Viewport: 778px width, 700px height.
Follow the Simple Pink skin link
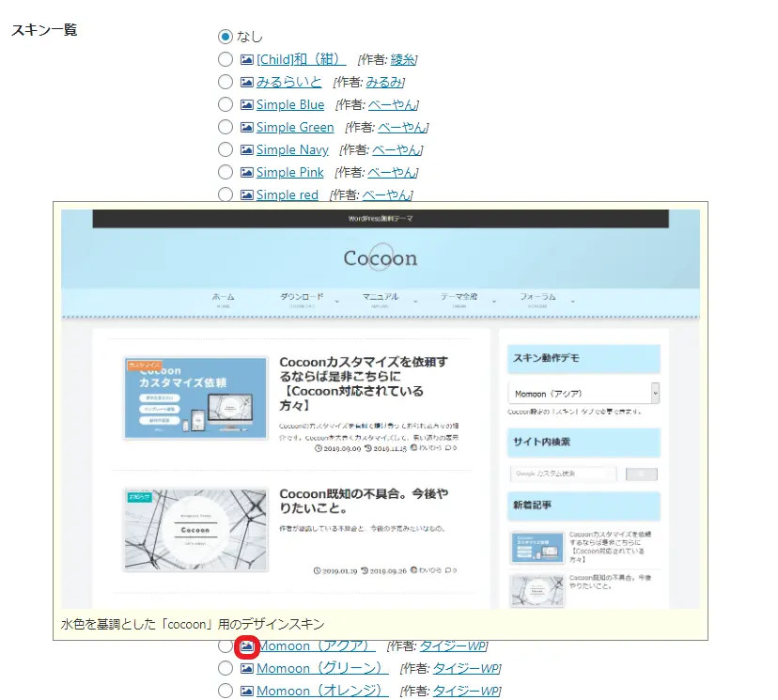tap(289, 172)
